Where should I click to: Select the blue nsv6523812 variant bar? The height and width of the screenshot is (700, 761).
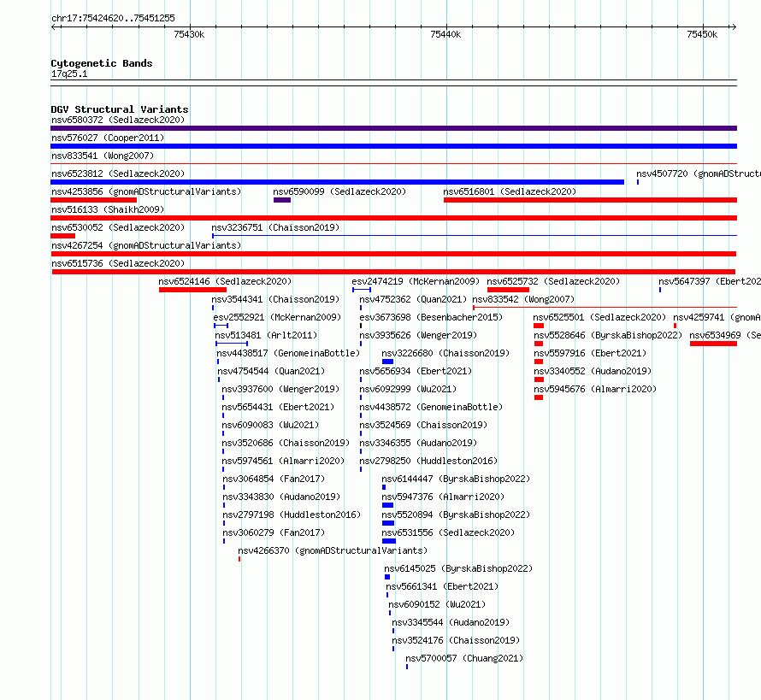click(337, 182)
